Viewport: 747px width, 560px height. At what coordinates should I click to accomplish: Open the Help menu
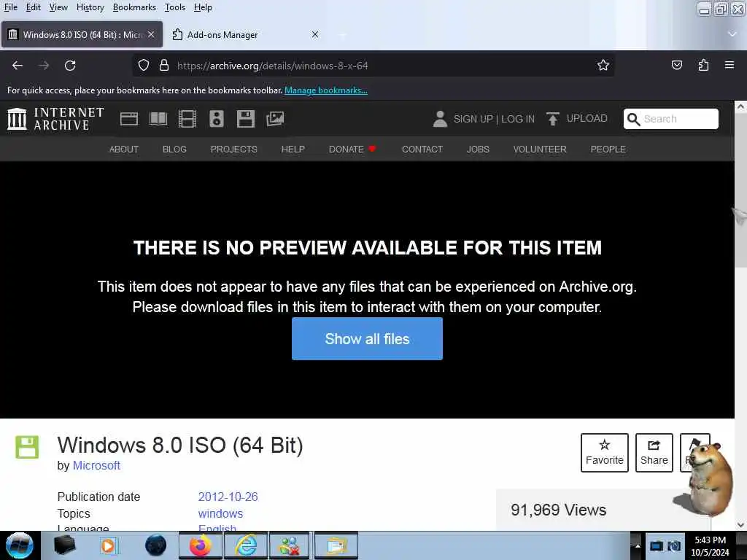tap(203, 7)
